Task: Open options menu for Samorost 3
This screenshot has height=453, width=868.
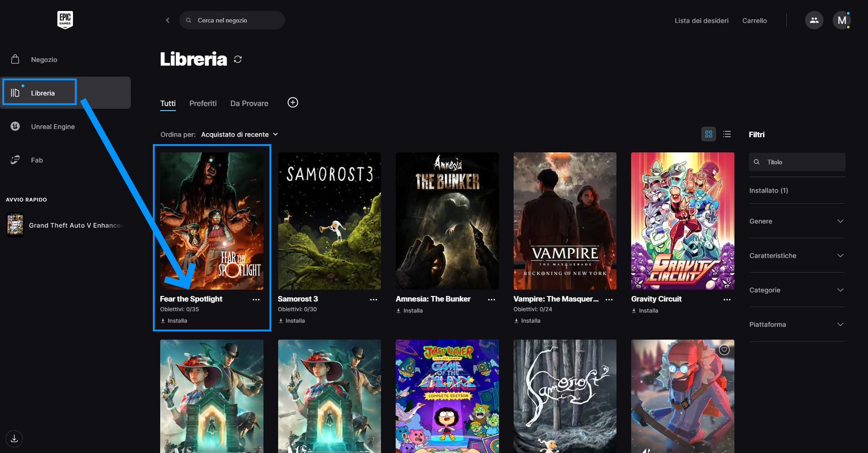Action: pyautogui.click(x=374, y=299)
